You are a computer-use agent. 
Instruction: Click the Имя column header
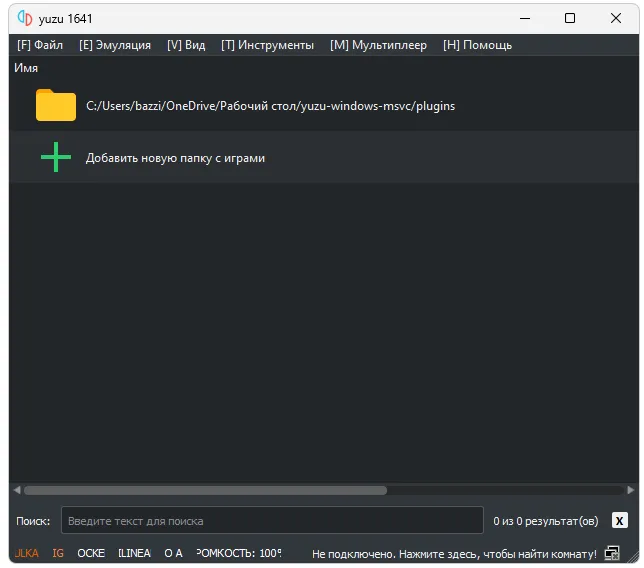coord(26,68)
